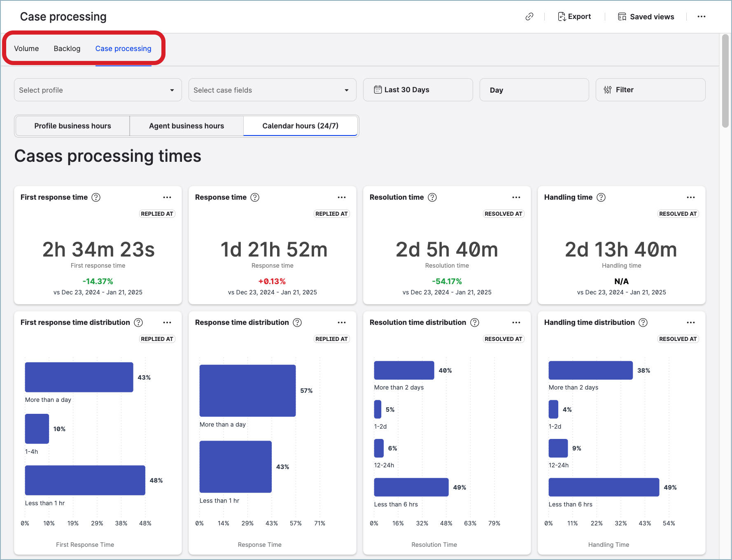Switch to Agent business hours
Screen dimensions: 732x560
coord(186,126)
